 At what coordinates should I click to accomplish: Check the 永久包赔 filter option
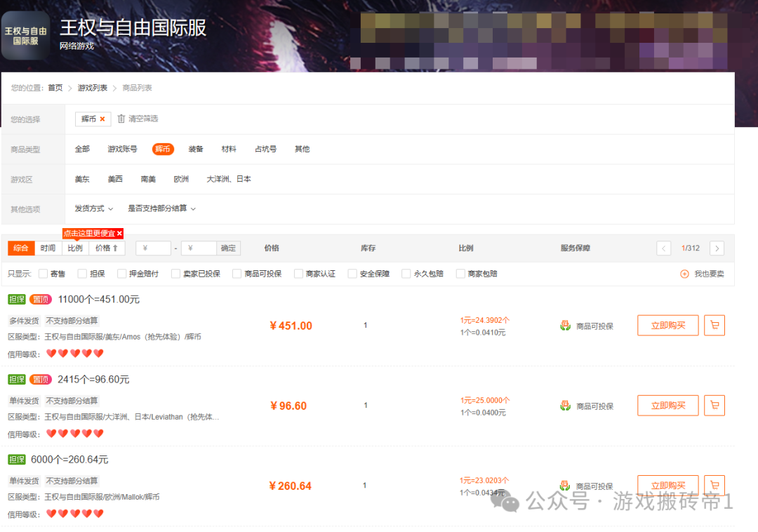coord(406,274)
